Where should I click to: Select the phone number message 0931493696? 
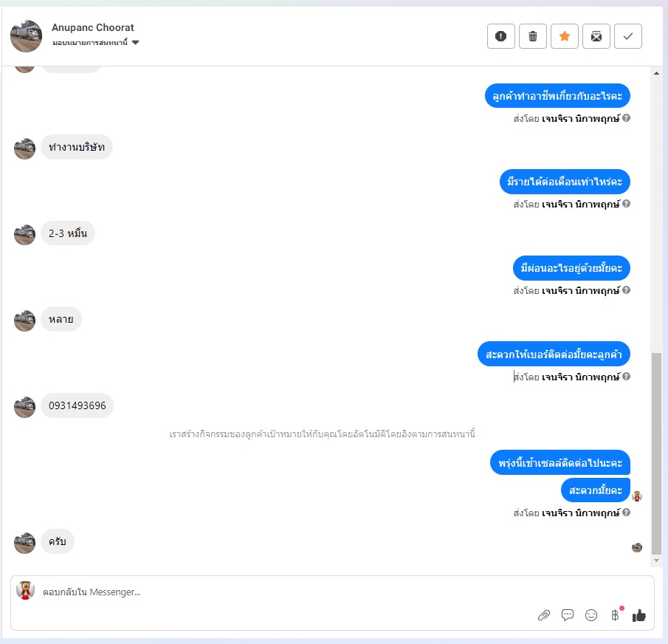pos(77,405)
